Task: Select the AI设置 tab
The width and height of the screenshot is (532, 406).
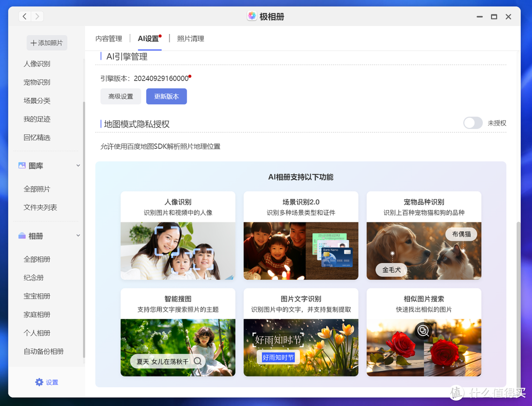Action: [x=149, y=38]
